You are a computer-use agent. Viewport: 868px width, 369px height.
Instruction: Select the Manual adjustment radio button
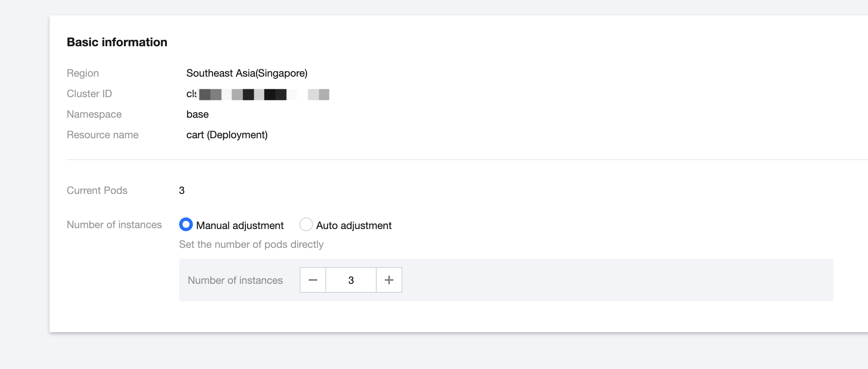pos(186,224)
